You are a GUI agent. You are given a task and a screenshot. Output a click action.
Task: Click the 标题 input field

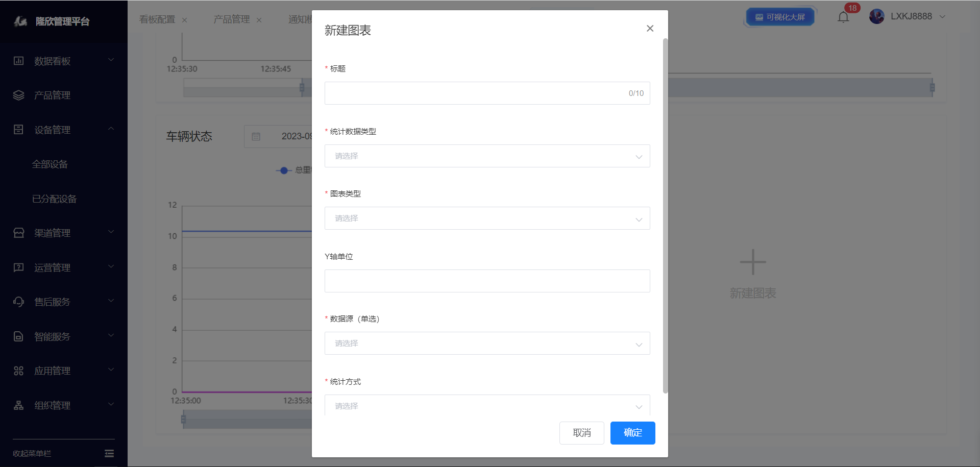475,93
